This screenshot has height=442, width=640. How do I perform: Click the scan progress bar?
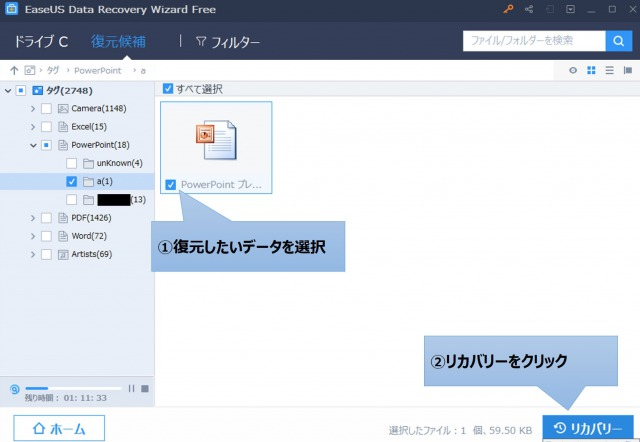click(x=73, y=388)
